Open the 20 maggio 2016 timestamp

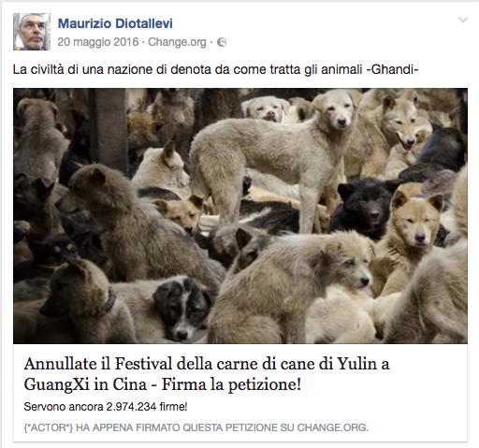click(98, 42)
